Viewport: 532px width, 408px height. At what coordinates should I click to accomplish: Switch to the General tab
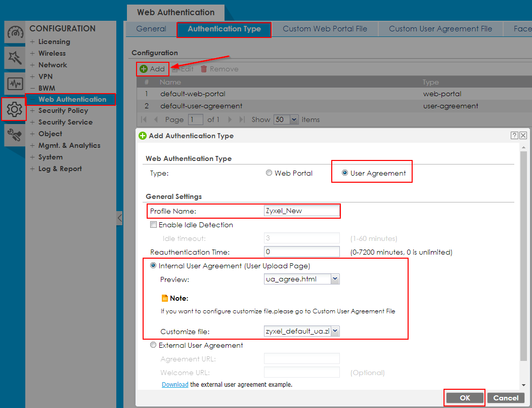pyautogui.click(x=151, y=29)
